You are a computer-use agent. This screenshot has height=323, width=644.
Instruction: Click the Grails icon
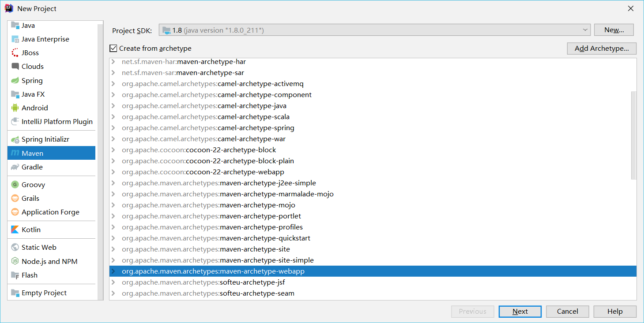(15, 199)
